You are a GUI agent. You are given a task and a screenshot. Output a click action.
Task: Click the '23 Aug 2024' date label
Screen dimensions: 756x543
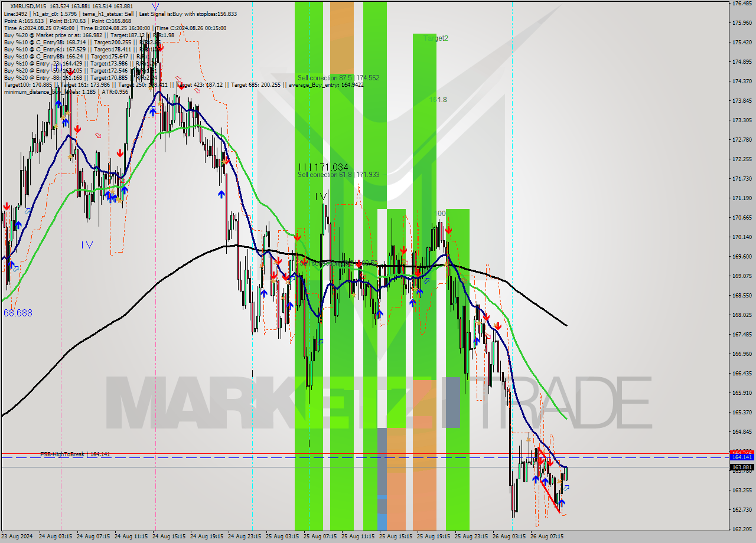pyautogui.click(x=17, y=537)
